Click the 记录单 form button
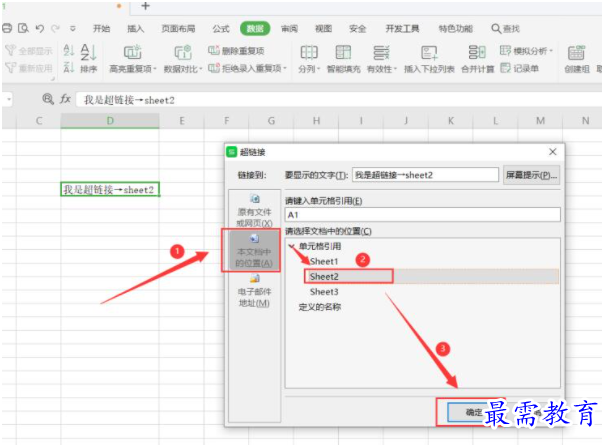This screenshot has height=445, width=606. tap(519, 68)
